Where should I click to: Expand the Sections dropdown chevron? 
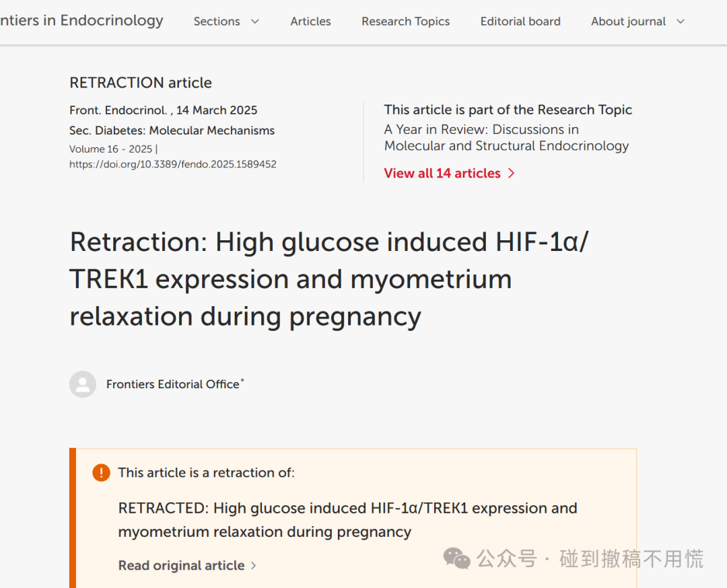[254, 22]
